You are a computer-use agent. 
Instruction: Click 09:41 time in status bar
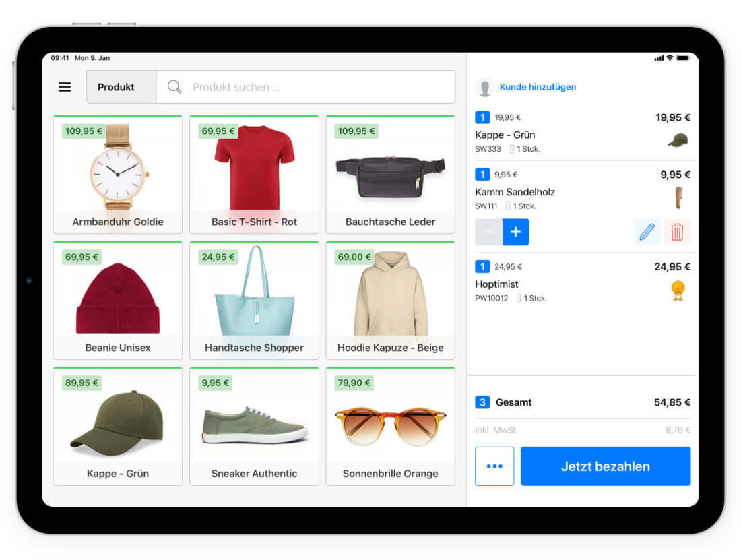click(x=60, y=58)
